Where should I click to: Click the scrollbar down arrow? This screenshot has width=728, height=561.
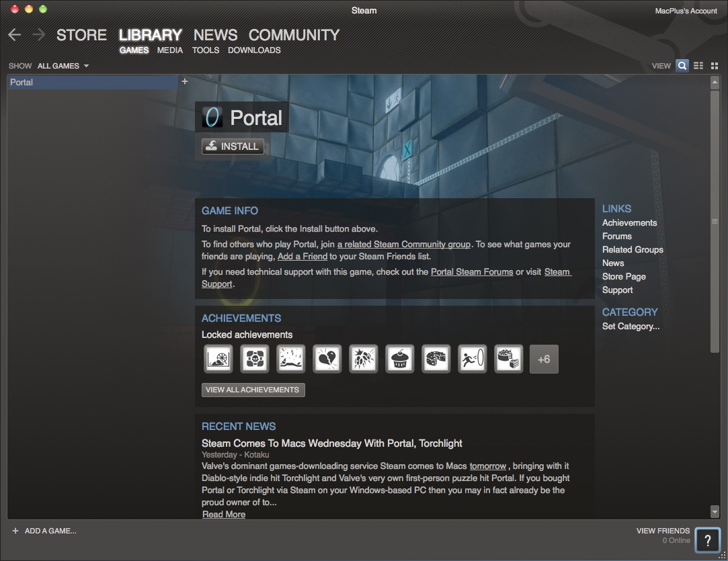pos(715,512)
